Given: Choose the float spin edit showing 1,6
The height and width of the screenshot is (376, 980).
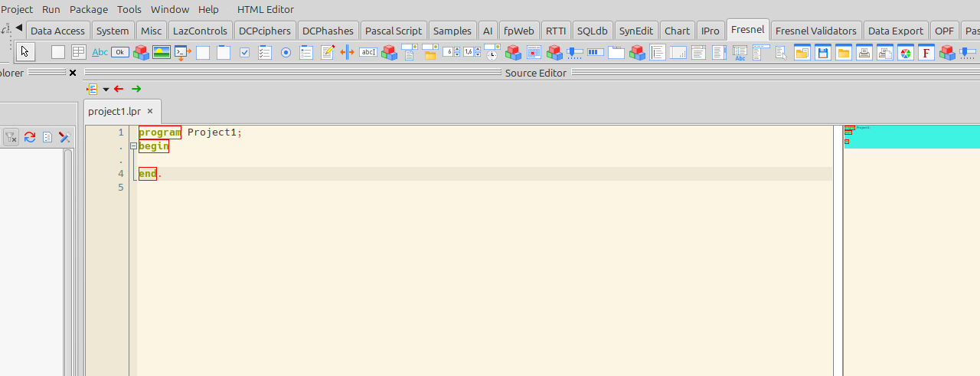Looking at the screenshot, I should coord(472,52).
